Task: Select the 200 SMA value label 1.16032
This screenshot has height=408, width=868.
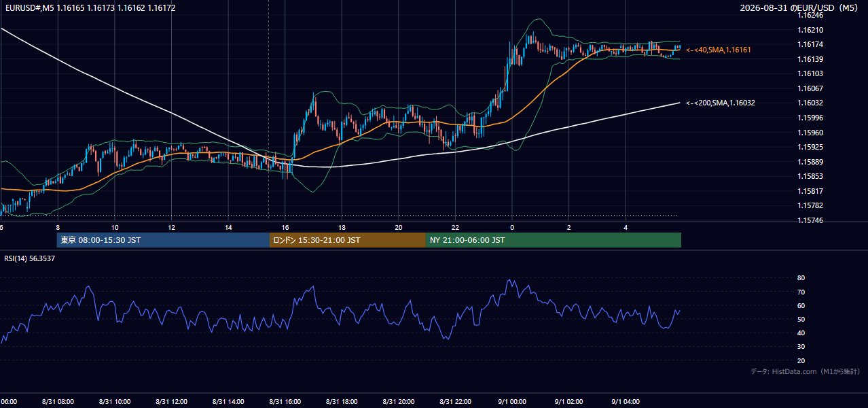Action: tap(721, 103)
